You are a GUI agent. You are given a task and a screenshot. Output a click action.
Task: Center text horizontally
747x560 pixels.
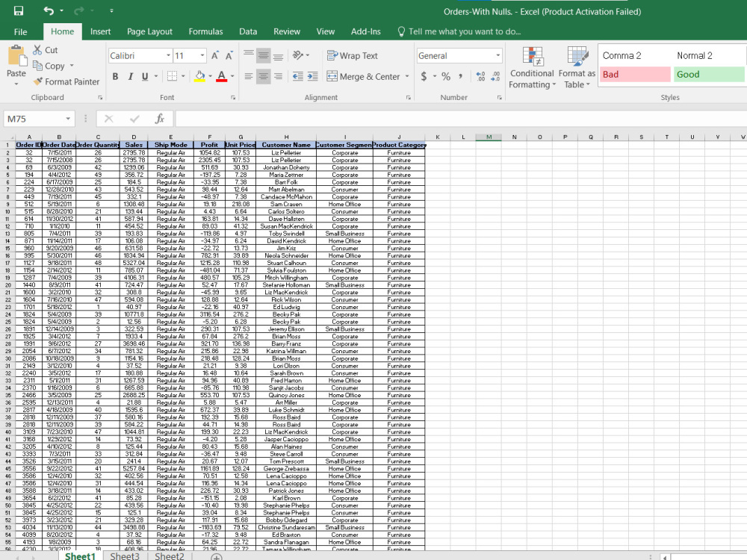(264, 76)
